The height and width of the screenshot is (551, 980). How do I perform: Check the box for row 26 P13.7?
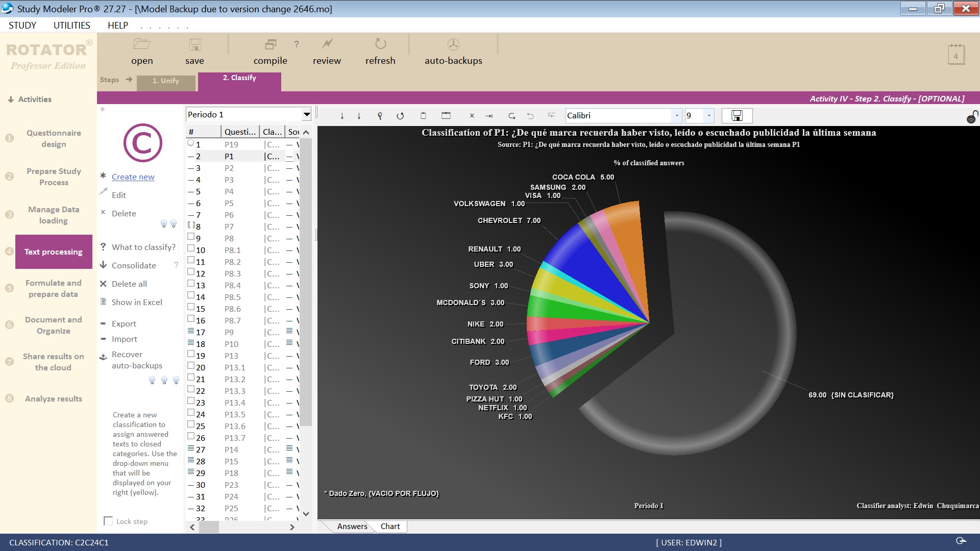tap(191, 436)
